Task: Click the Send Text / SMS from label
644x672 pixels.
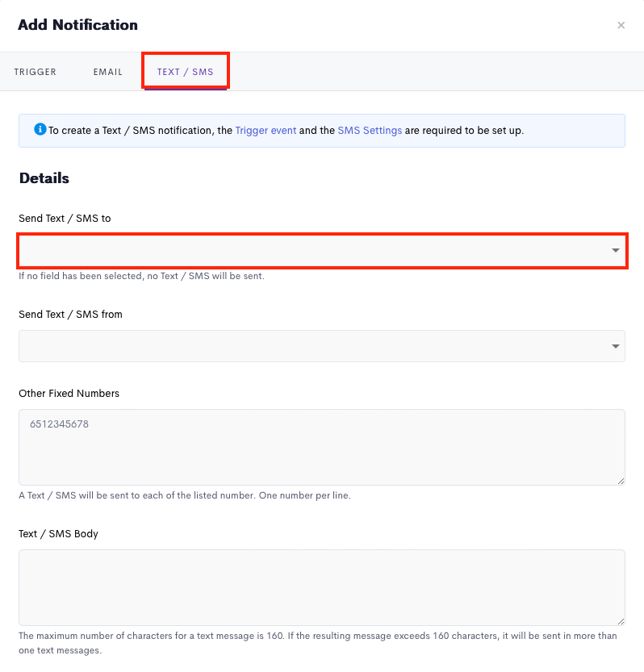Action: click(x=70, y=314)
